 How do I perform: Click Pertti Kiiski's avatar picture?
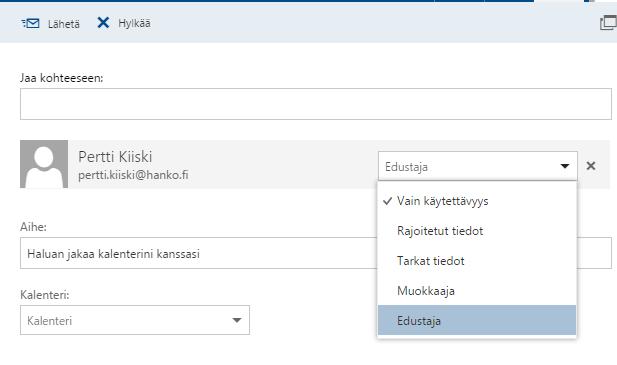coord(44,164)
